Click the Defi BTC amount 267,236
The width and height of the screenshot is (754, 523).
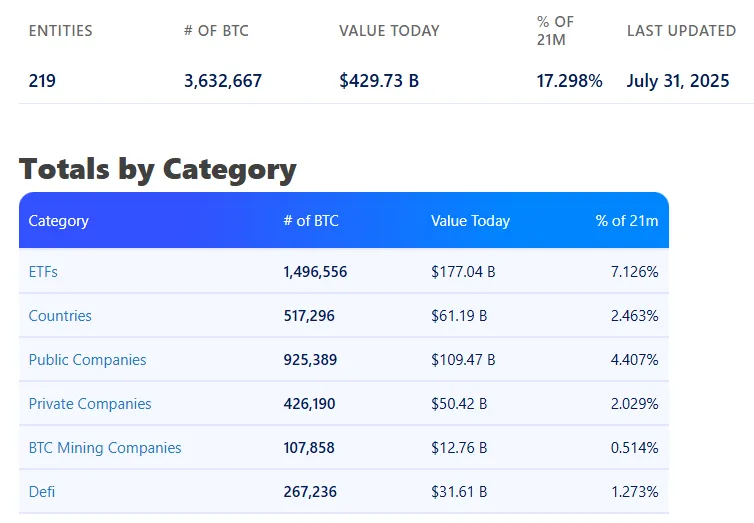click(x=309, y=492)
